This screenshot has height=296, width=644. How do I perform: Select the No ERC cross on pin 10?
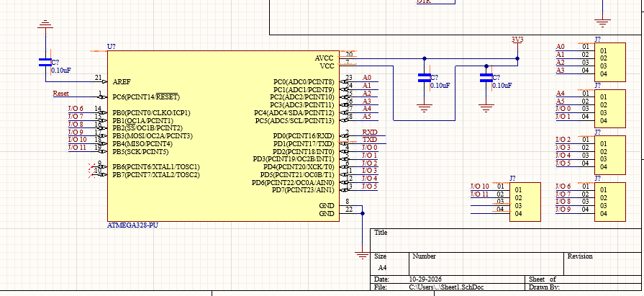point(92,174)
